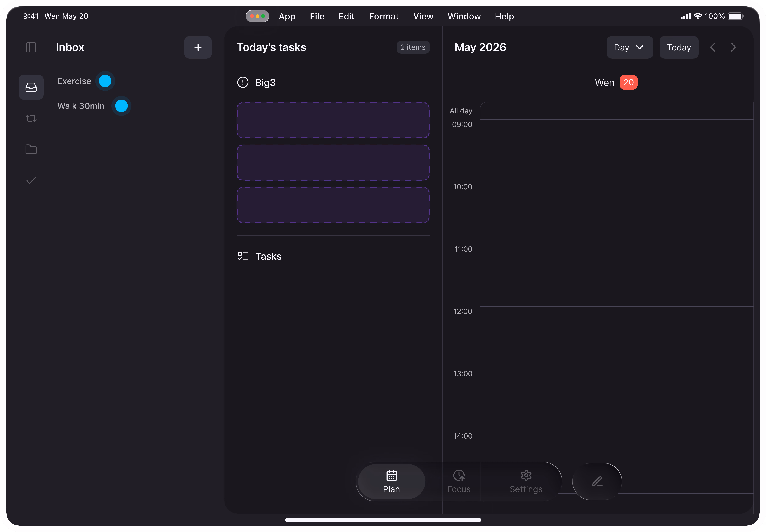Click the Wi-Fi status icon
This screenshot has width=766, height=532.
coord(698,16)
